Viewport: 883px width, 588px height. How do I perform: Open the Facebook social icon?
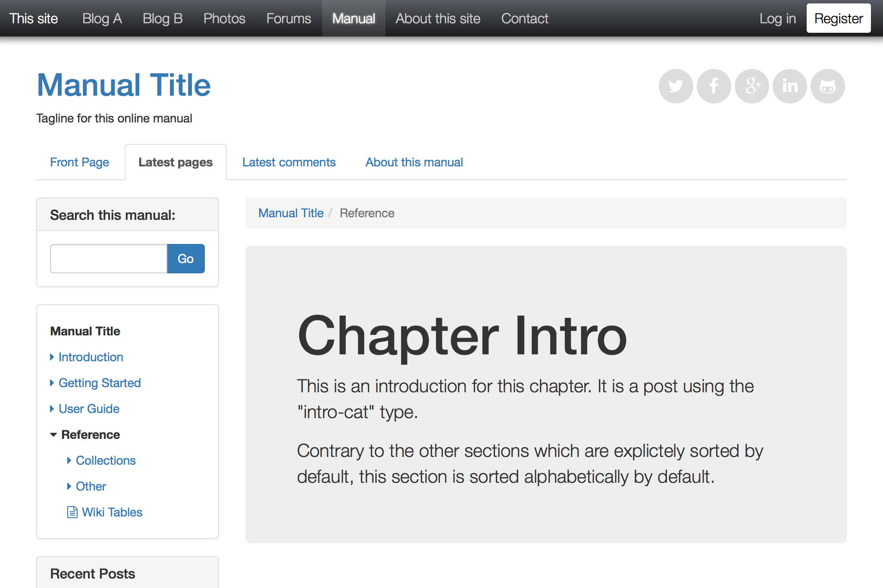(714, 86)
